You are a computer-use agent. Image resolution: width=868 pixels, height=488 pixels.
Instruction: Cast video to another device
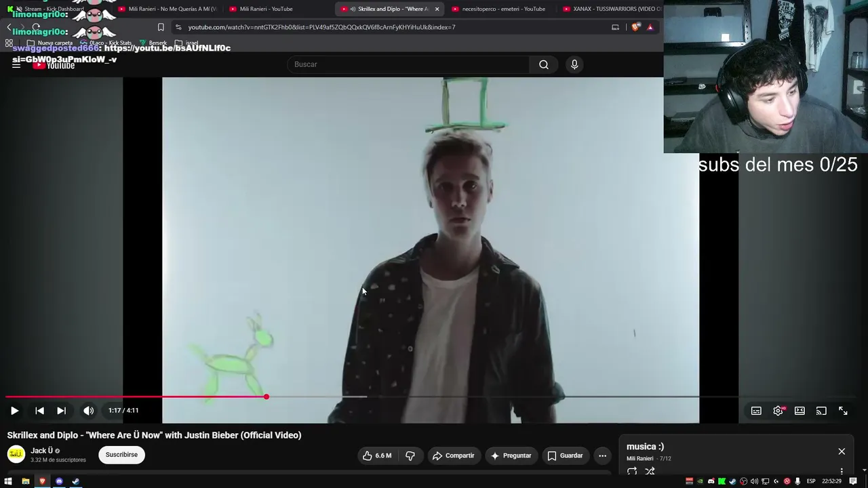click(821, 411)
